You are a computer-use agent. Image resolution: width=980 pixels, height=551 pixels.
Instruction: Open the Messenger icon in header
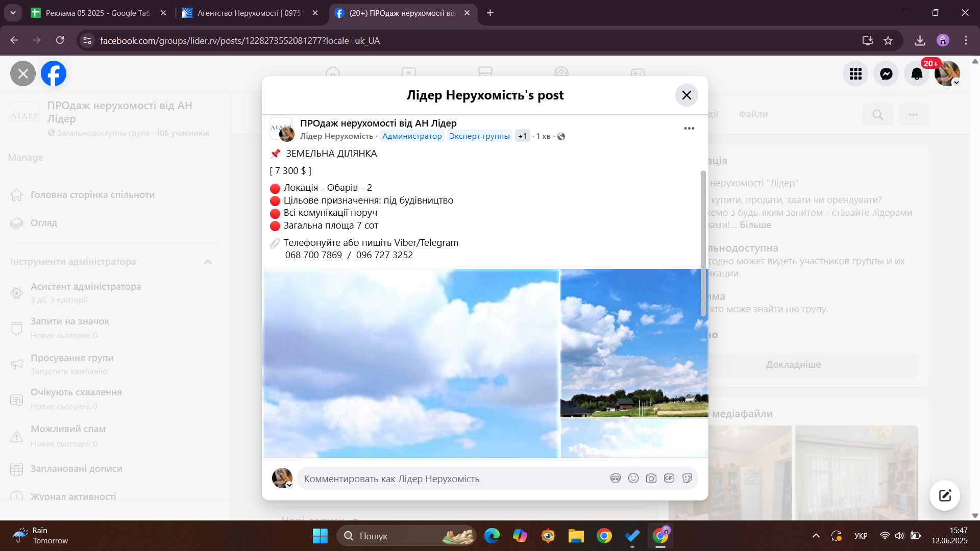(886, 74)
